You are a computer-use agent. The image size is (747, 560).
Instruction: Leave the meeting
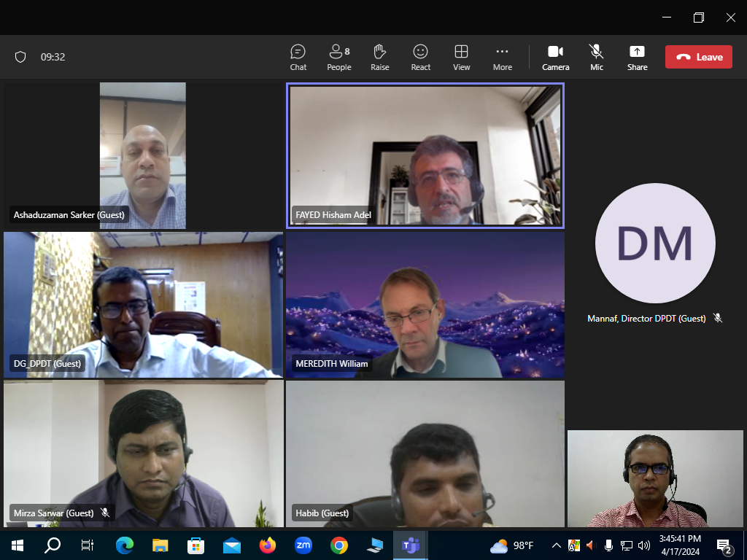[x=698, y=57]
